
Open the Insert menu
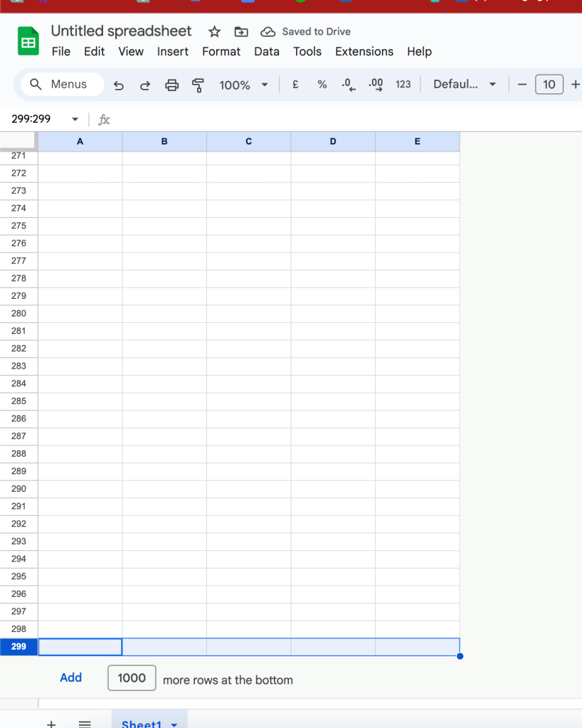[x=173, y=51]
